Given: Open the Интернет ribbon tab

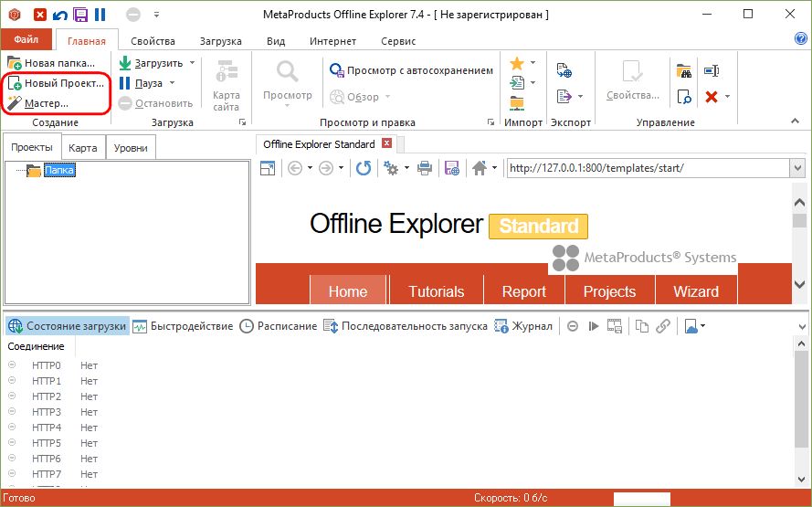Looking at the screenshot, I should click(x=333, y=41).
